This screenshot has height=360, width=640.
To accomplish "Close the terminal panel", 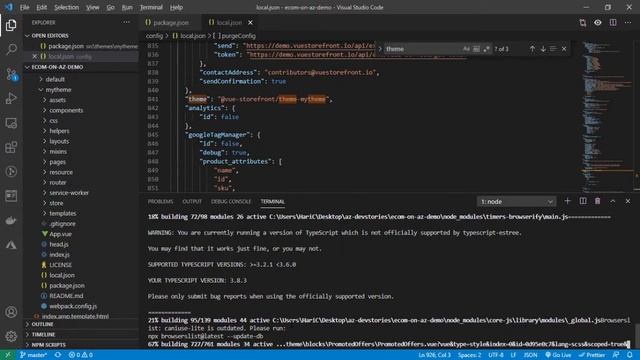I will coord(628,201).
